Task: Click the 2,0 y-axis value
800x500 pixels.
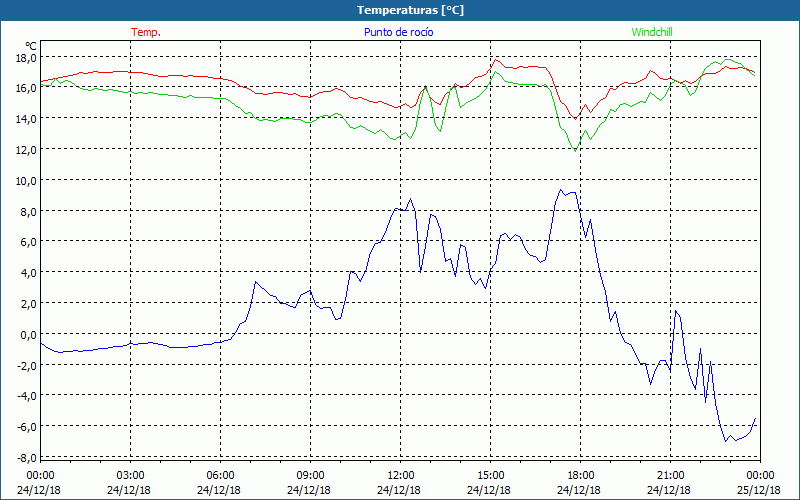Action: [28, 304]
